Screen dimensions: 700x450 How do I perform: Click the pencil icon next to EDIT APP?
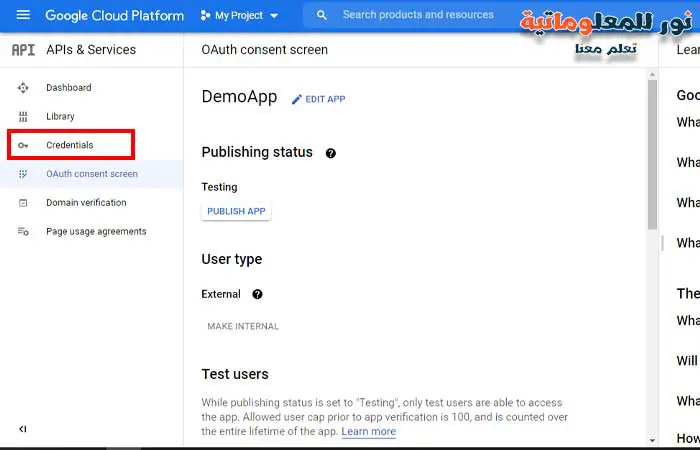click(x=296, y=100)
